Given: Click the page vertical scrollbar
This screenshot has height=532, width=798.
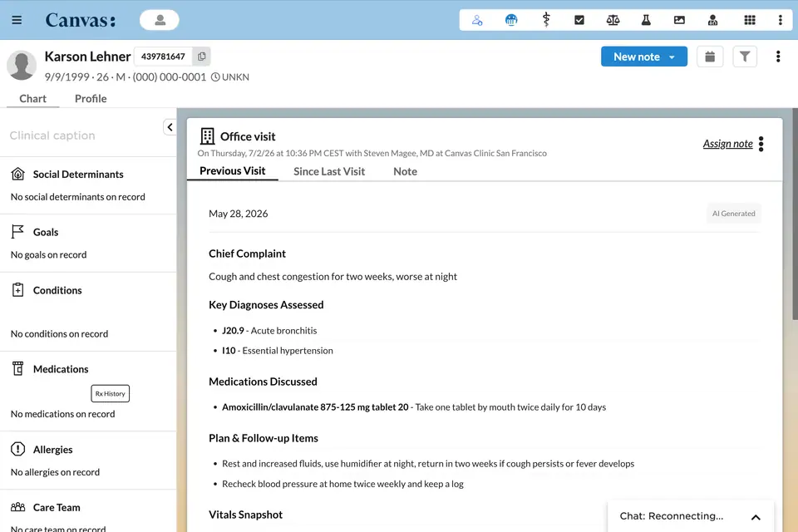Looking at the screenshot, I should coord(795,214).
